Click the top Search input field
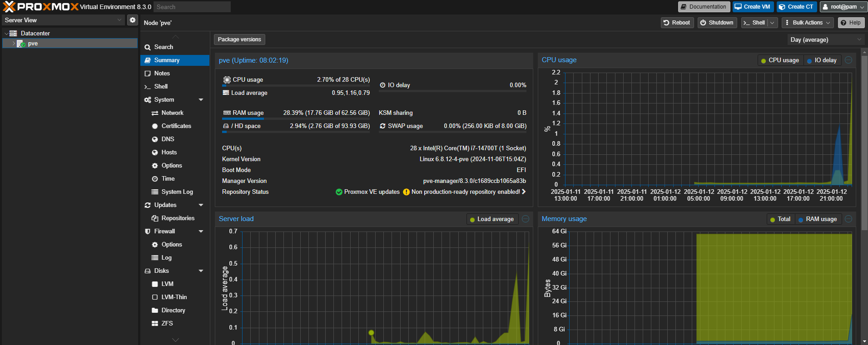Screen dimensions: 868x345 coord(192,7)
